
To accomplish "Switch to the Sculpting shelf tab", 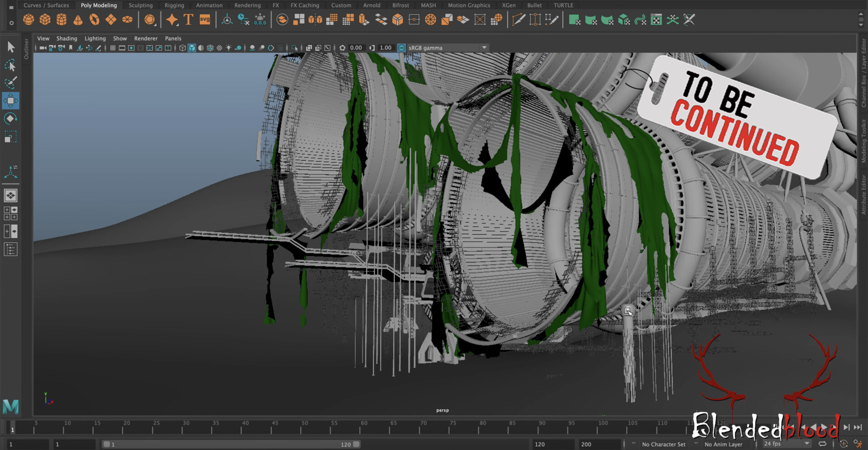I will tap(141, 5).
